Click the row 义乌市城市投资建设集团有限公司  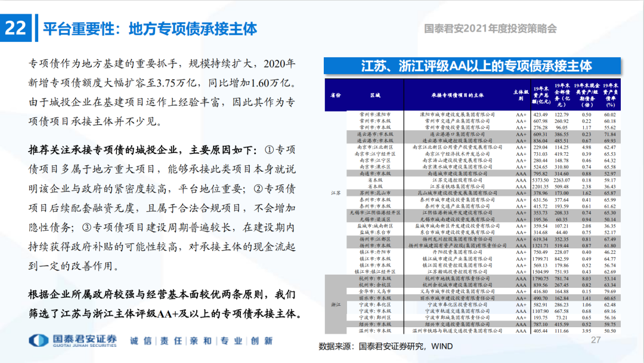(x=484, y=291)
